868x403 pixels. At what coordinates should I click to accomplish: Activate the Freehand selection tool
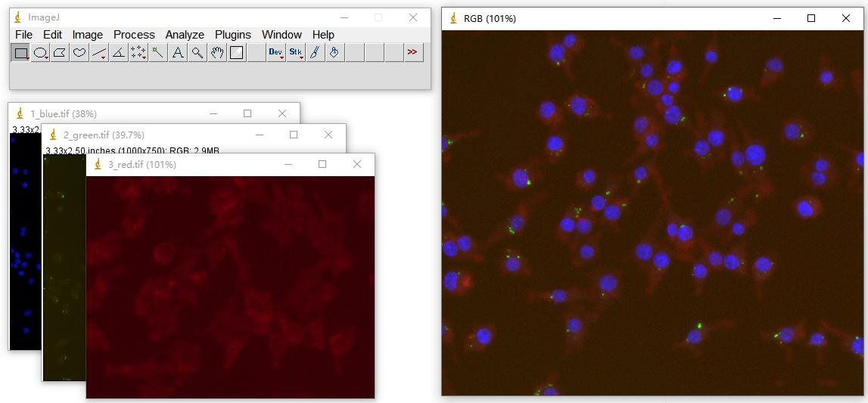[x=79, y=52]
